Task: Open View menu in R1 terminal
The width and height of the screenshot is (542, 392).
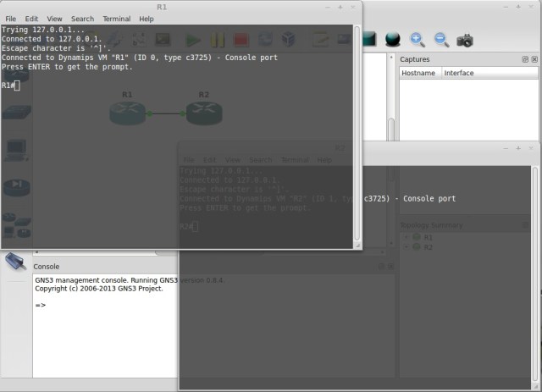Action: click(54, 18)
